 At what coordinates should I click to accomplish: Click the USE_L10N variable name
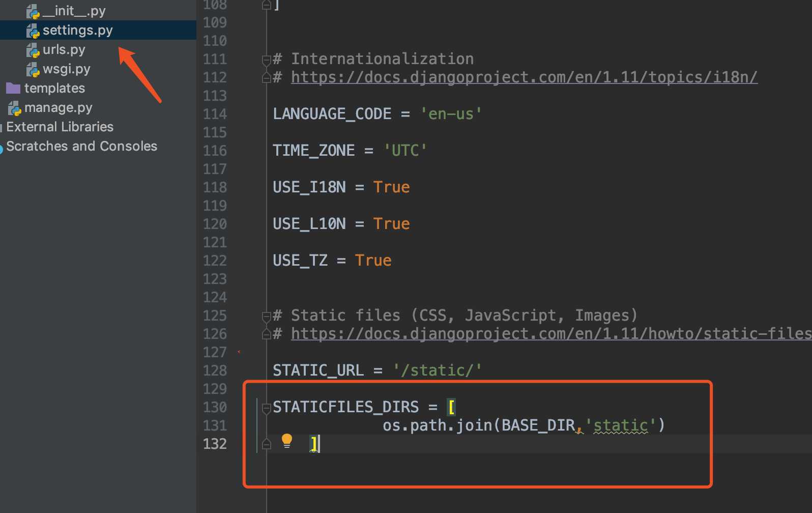coord(309,224)
